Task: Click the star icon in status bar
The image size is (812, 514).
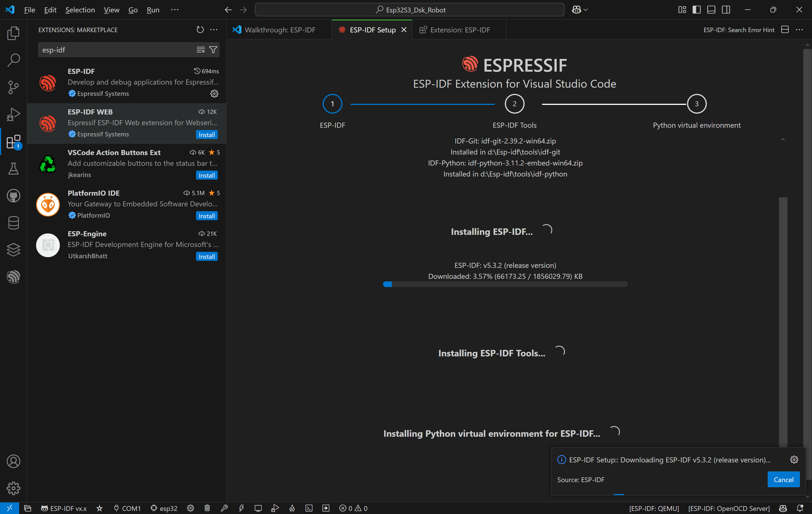Action: click(100, 508)
